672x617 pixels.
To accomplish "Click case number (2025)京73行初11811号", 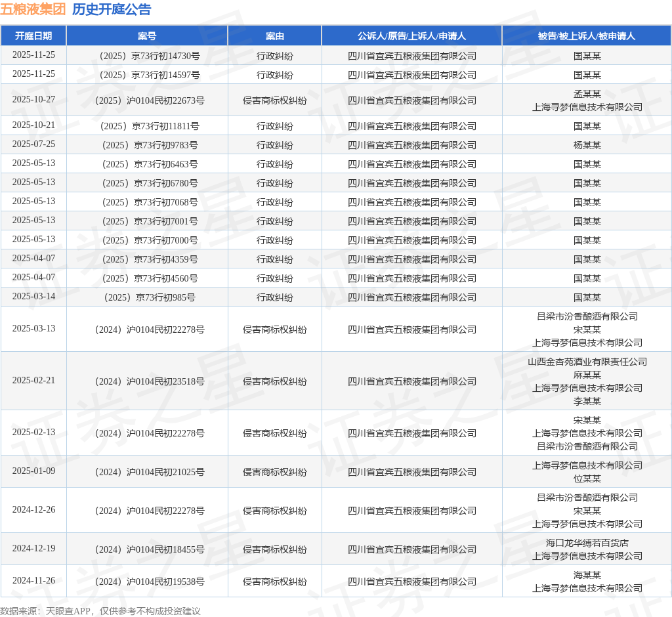I will point(147,126).
